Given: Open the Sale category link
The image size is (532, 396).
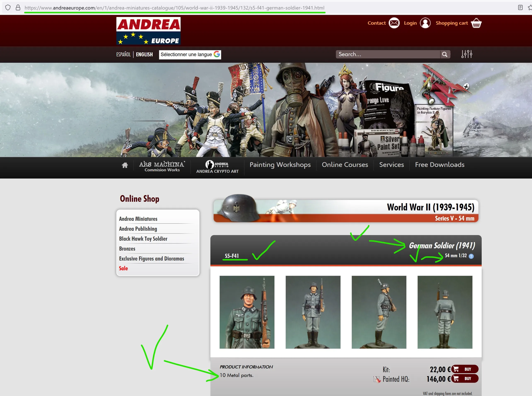Looking at the screenshot, I should (x=123, y=268).
